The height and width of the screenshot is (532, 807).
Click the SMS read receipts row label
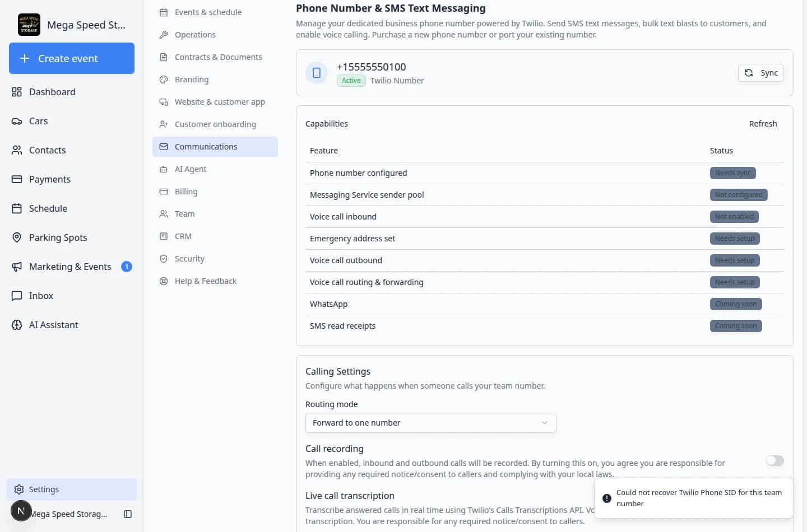[x=342, y=326]
